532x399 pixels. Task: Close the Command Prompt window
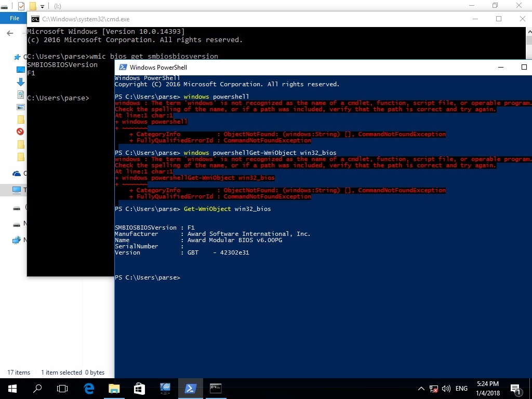(523, 19)
